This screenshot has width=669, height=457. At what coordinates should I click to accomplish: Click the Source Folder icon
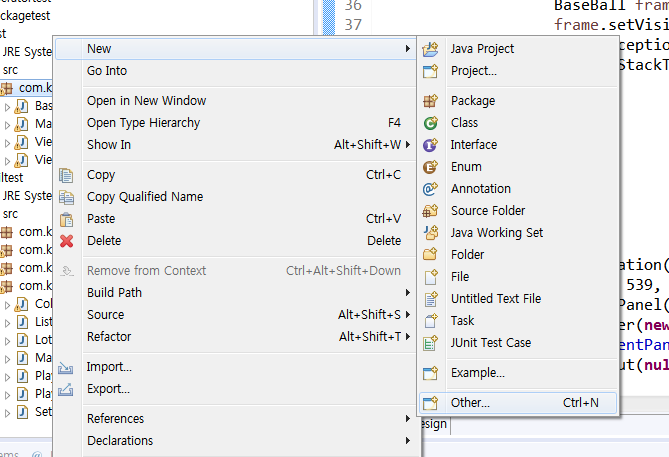(430, 211)
